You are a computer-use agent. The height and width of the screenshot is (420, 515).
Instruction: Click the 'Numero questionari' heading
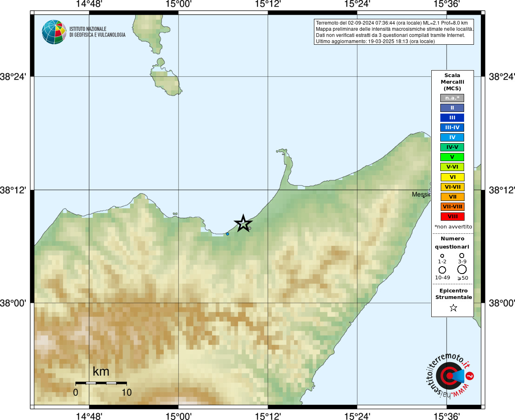(452, 243)
